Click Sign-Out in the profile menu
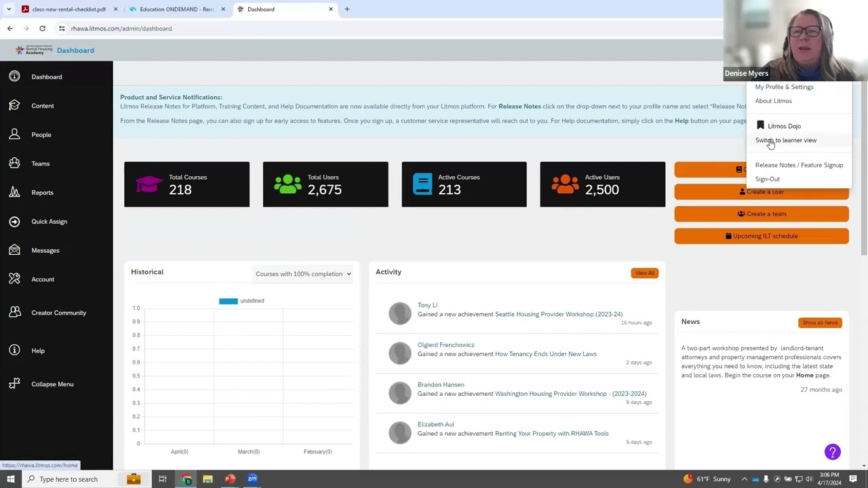This screenshot has width=868, height=488. pyautogui.click(x=768, y=179)
